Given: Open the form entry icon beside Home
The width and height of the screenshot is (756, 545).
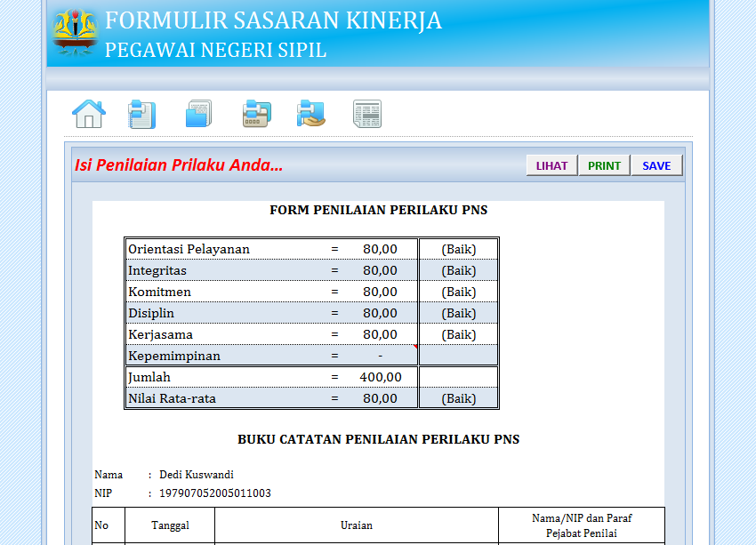Looking at the screenshot, I should click(142, 113).
